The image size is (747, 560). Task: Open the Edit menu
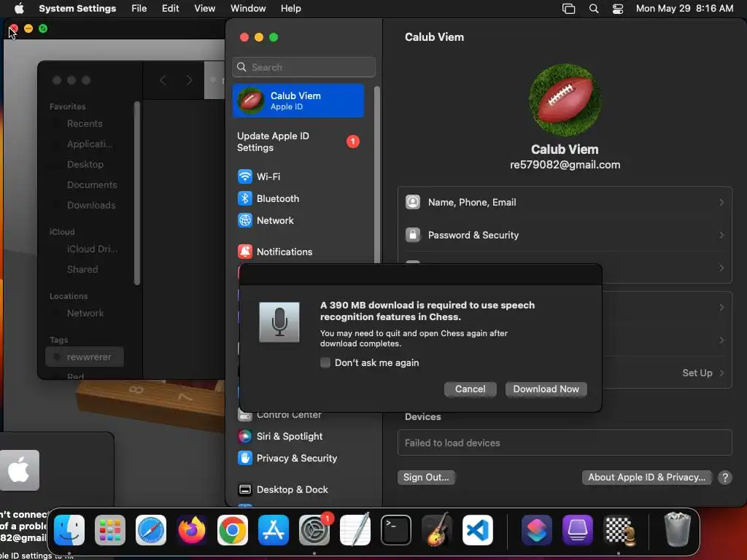tap(170, 9)
